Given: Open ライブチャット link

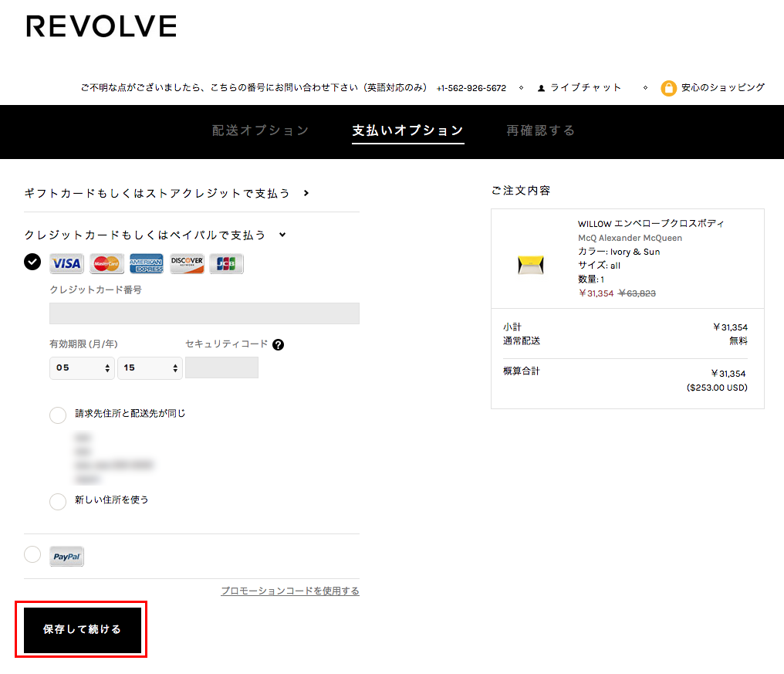Looking at the screenshot, I should click(x=586, y=87).
